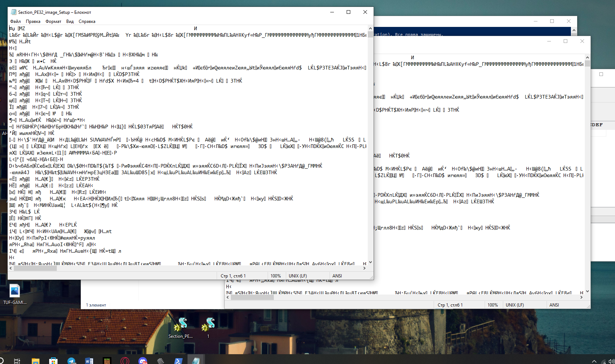
Task: Close the second Notepad window behind
Action: [582, 41]
